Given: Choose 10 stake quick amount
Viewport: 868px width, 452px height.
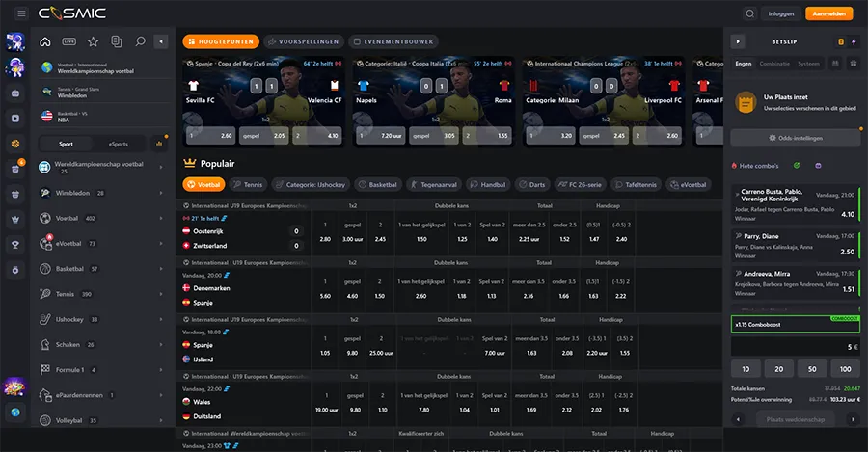Looking at the screenshot, I should pyautogui.click(x=746, y=369).
